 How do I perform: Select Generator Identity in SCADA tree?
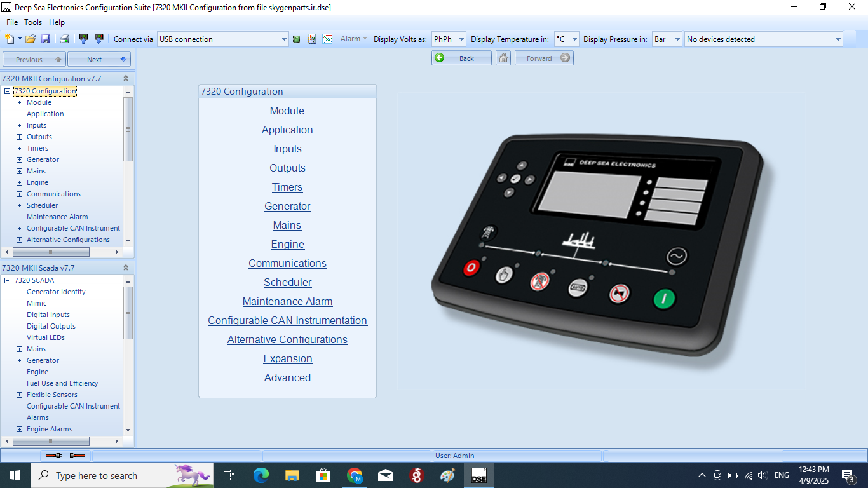pyautogui.click(x=56, y=292)
